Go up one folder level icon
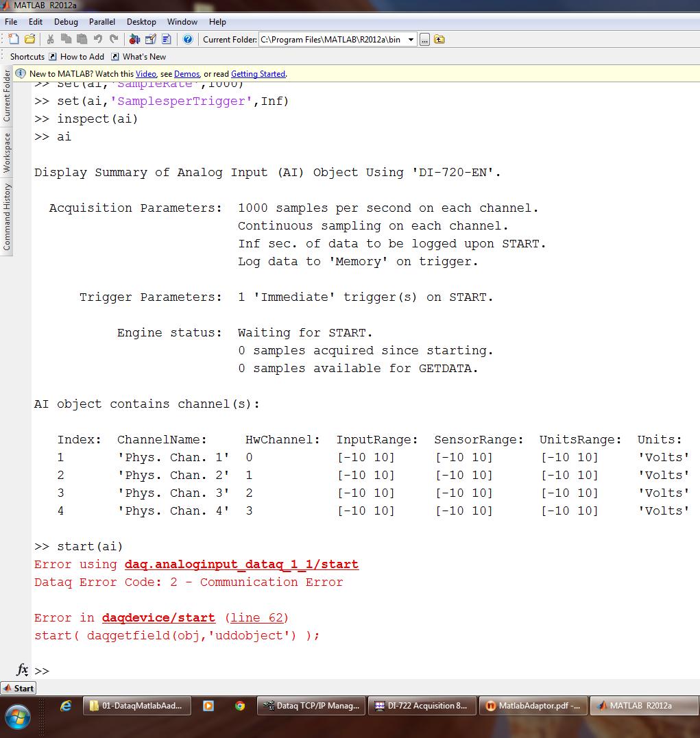Screen dimensions: 700x738 (x=439, y=40)
